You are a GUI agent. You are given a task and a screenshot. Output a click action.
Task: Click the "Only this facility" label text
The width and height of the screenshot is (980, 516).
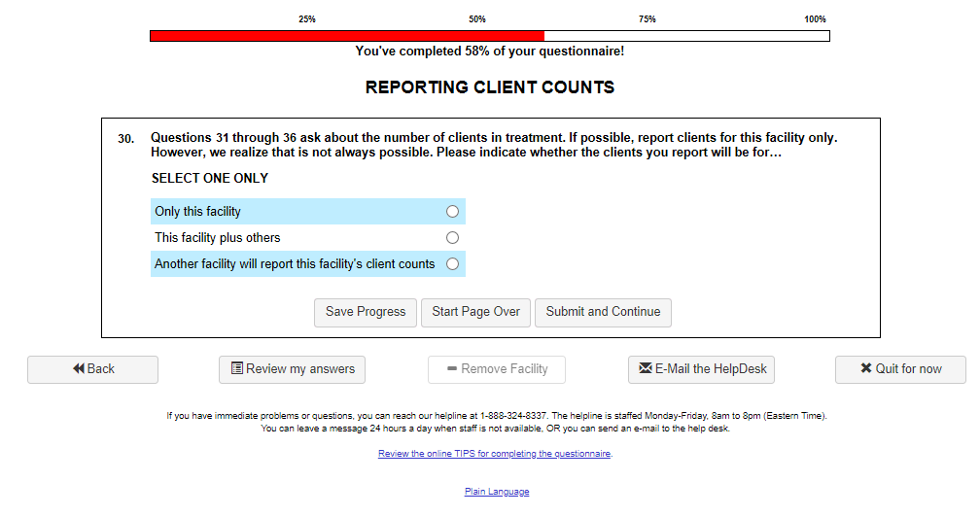pos(197,212)
